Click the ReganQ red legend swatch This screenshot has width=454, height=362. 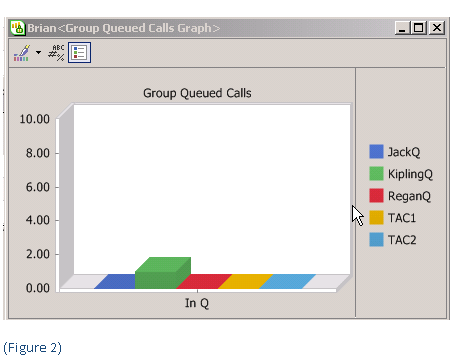tap(376, 196)
